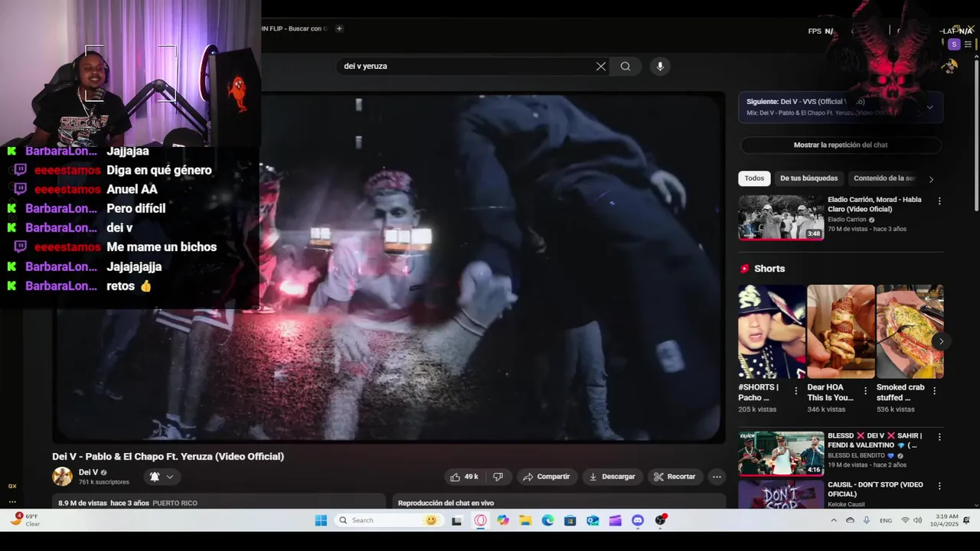This screenshot has width=980, height=551.
Task: Show hidden system tray icons
Action: pyautogui.click(x=834, y=520)
